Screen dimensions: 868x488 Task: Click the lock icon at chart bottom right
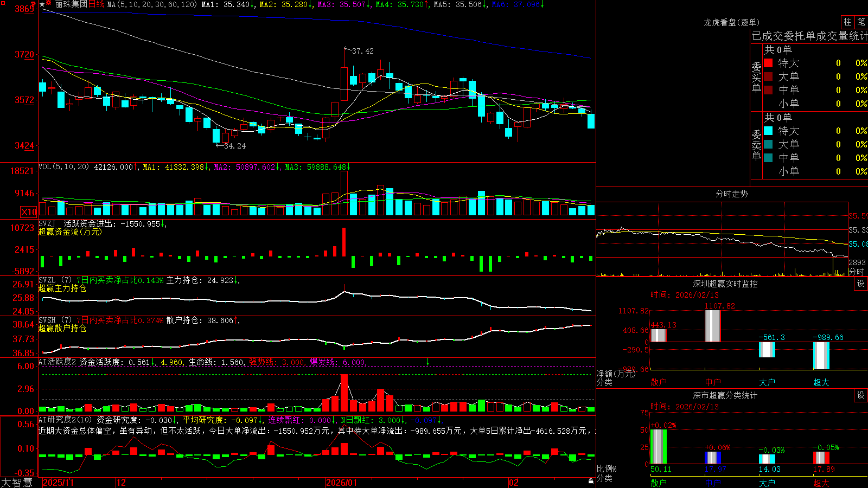pyautogui.click(x=591, y=481)
